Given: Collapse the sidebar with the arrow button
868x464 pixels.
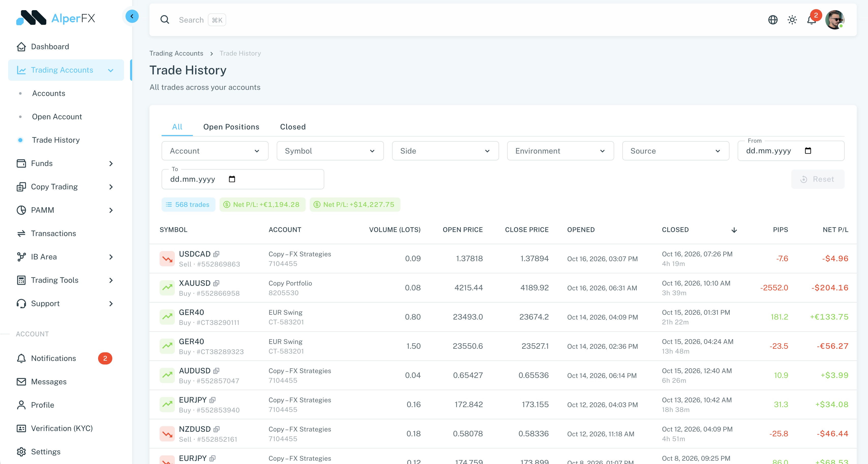Looking at the screenshot, I should click(x=132, y=16).
